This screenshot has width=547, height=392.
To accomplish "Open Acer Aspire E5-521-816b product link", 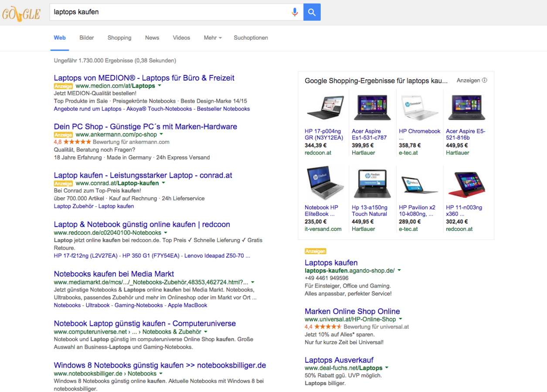I will click(x=465, y=135).
